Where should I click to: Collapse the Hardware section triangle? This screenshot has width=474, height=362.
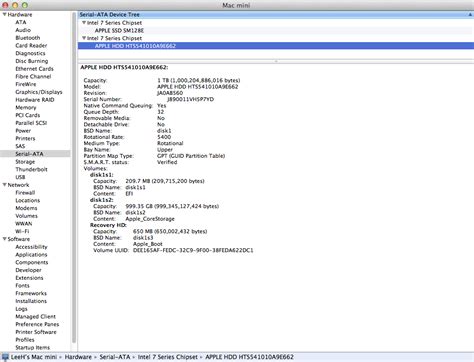tap(5, 15)
